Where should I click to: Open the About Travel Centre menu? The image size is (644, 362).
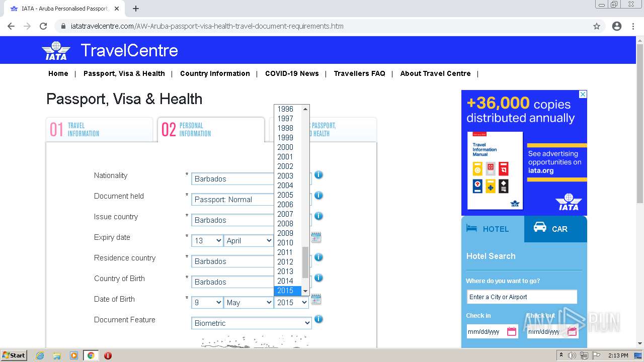point(436,73)
